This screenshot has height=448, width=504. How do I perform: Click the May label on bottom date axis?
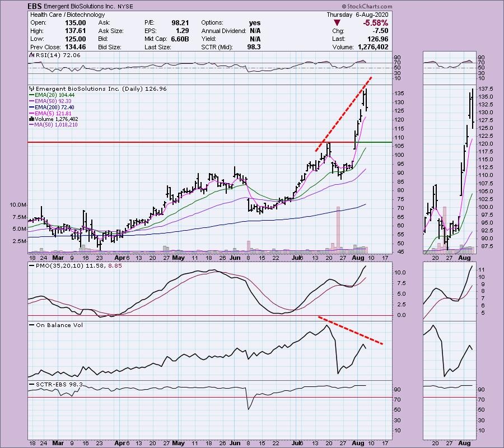(179, 443)
